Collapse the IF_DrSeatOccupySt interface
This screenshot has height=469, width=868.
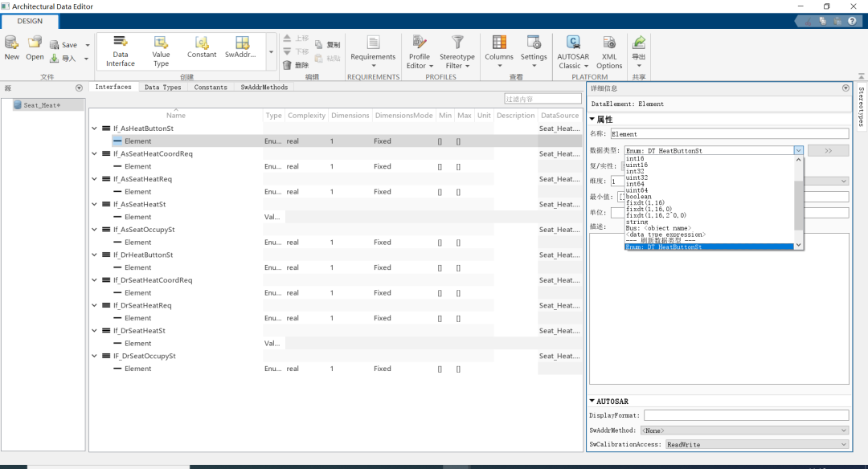(x=95, y=357)
